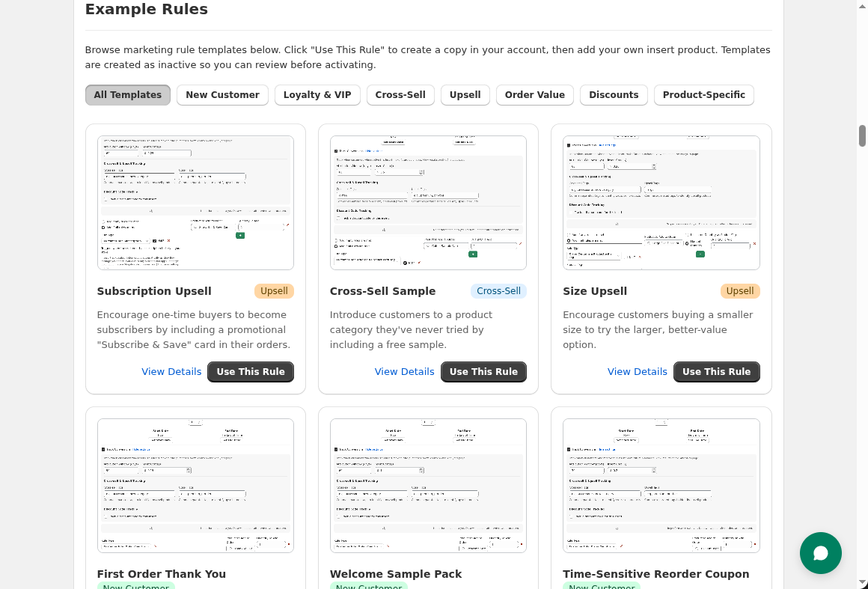Open the chat support bubble icon

click(x=820, y=553)
